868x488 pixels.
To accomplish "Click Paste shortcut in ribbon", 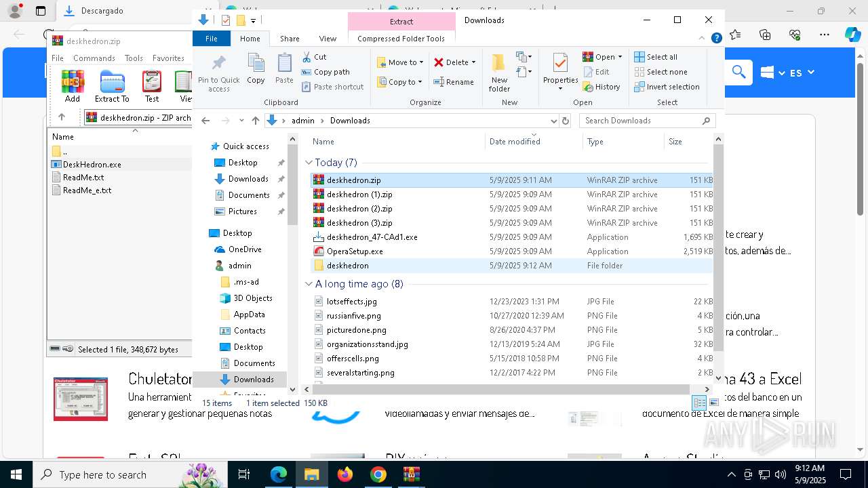I will [x=332, y=87].
